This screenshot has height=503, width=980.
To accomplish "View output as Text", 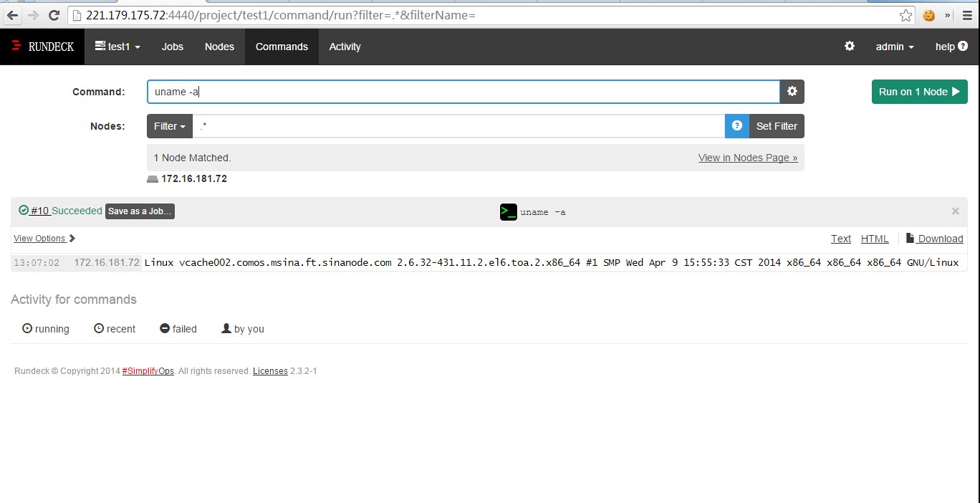I will pyautogui.click(x=841, y=239).
